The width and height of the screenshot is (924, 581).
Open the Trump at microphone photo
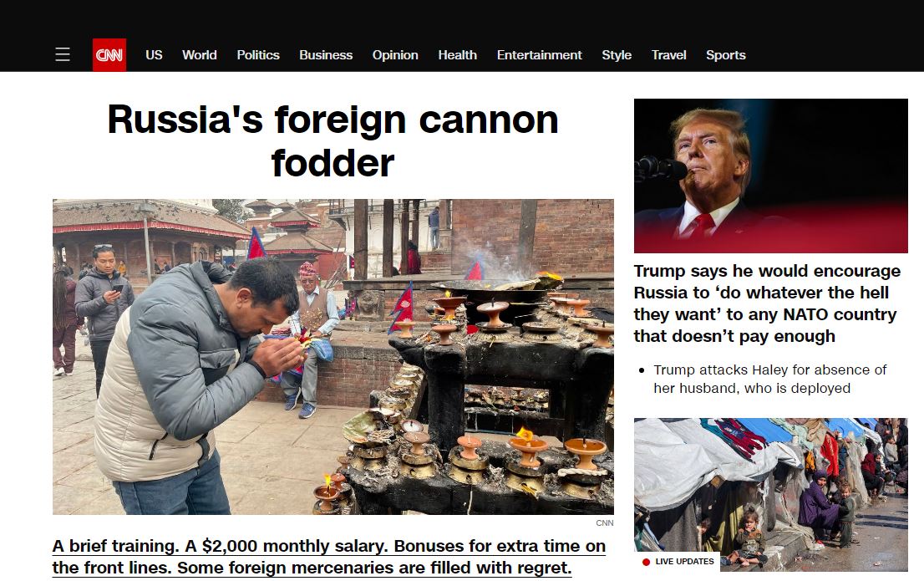[x=771, y=176]
